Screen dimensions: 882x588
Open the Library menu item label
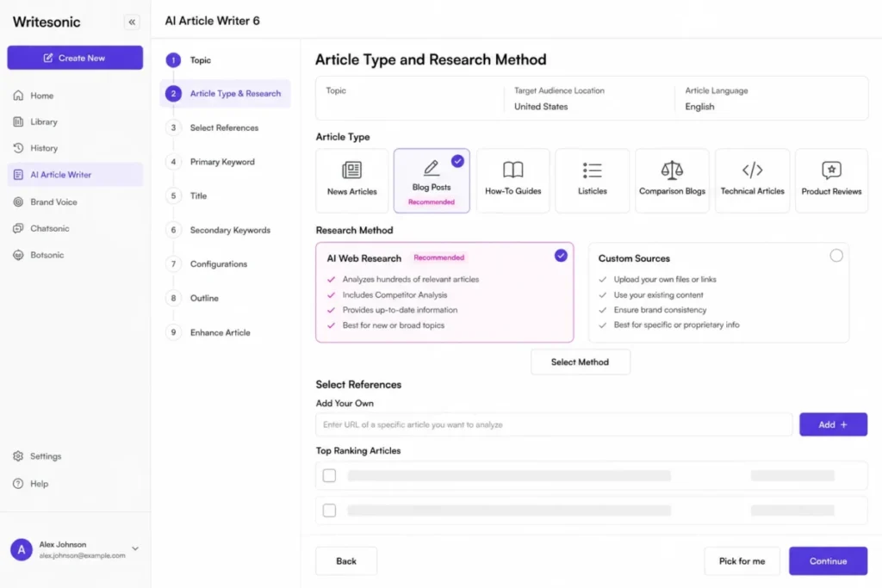point(44,121)
